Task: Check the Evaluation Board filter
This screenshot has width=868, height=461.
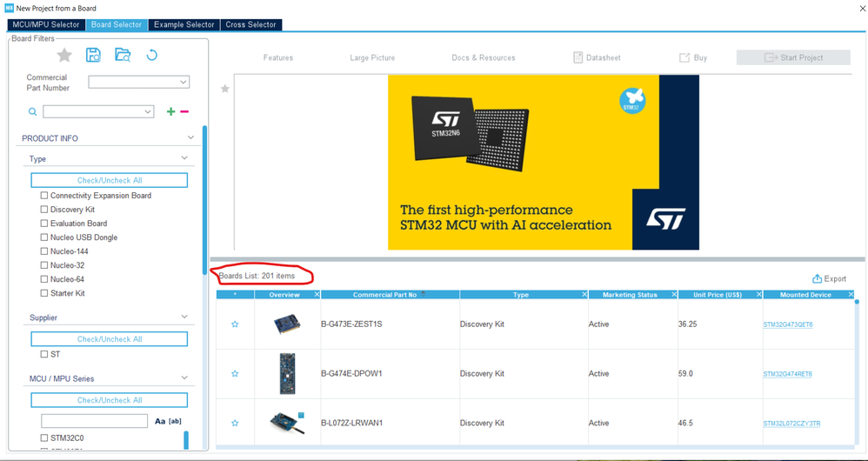Action: pyautogui.click(x=44, y=223)
